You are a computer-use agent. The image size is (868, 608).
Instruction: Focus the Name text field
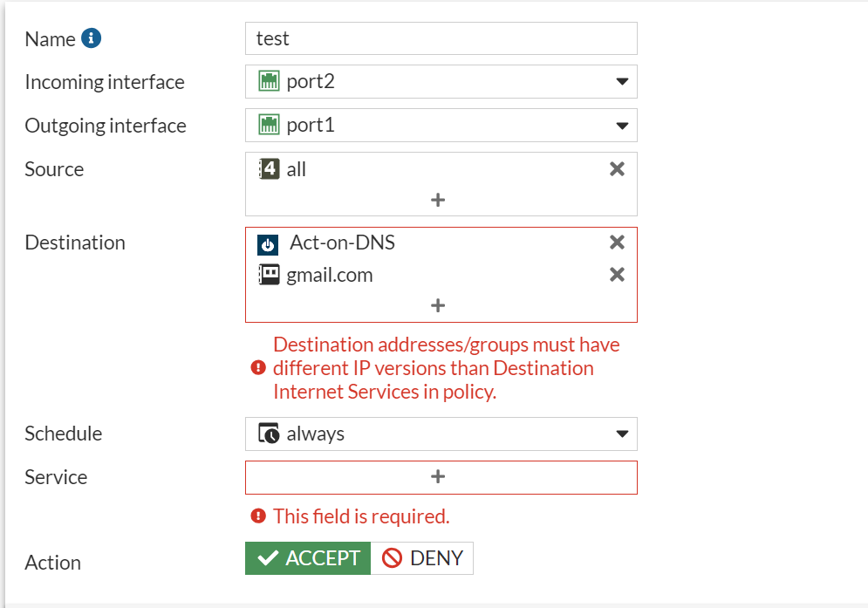(441, 38)
